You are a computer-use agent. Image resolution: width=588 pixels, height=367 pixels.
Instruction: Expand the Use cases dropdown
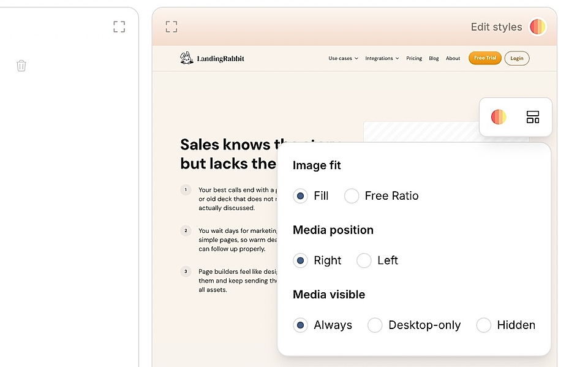[x=343, y=58]
